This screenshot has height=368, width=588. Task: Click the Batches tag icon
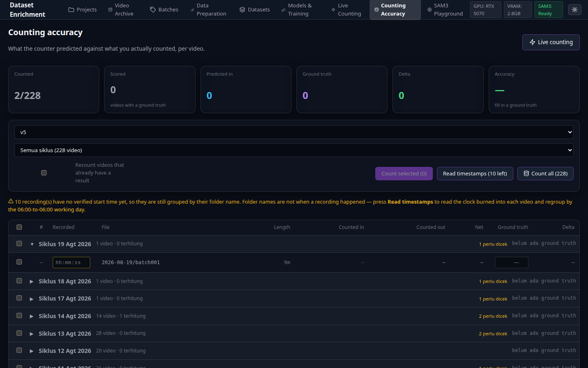[153, 9]
